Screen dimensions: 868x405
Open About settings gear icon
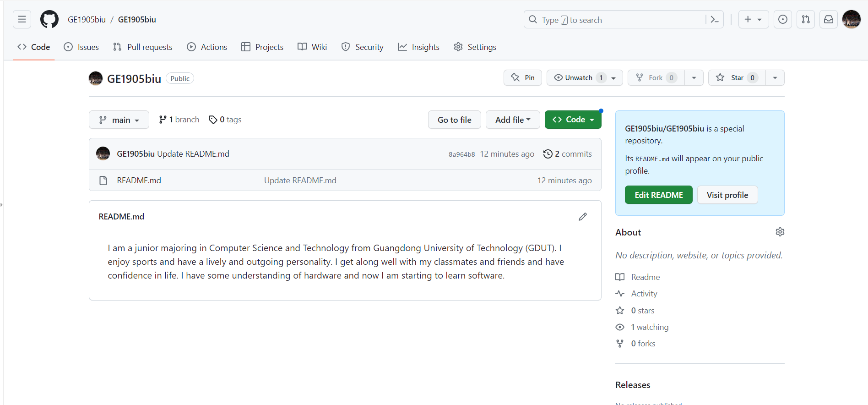pos(780,232)
